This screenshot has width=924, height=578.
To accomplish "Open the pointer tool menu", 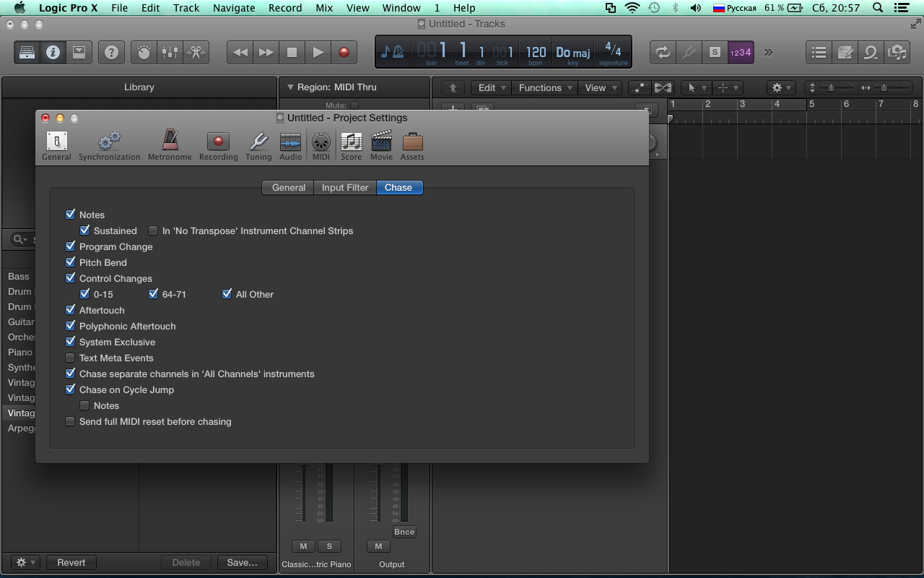I will [x=696, y=87].
